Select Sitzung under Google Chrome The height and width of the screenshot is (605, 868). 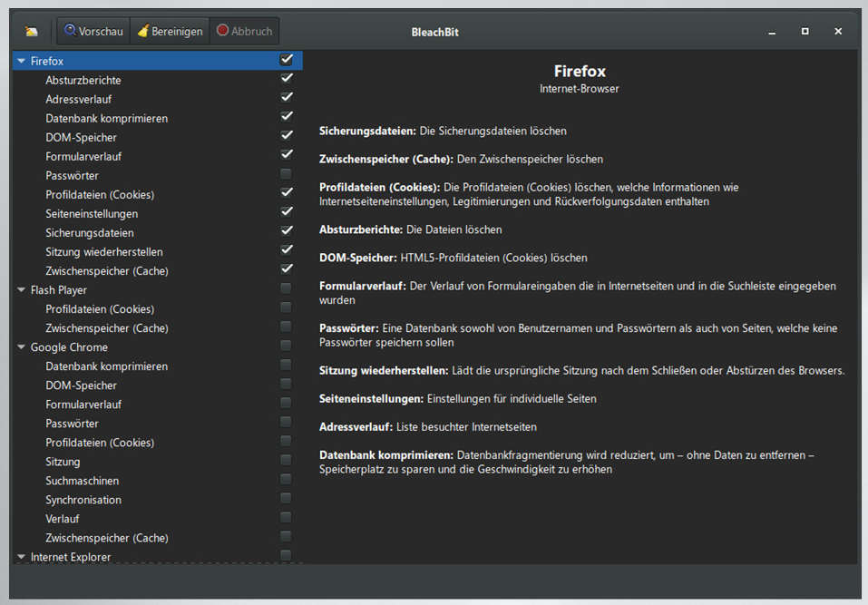pos(63,462)
